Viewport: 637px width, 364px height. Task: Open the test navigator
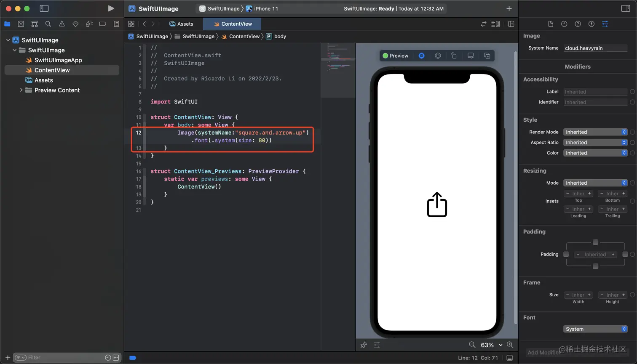pyautogui.click(x=75, y=24)
